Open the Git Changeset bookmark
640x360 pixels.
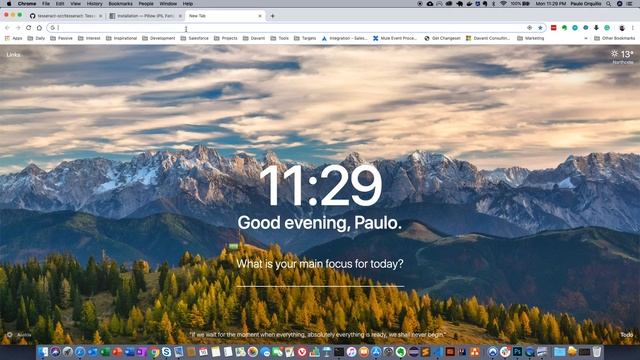[x=442, y=38]
